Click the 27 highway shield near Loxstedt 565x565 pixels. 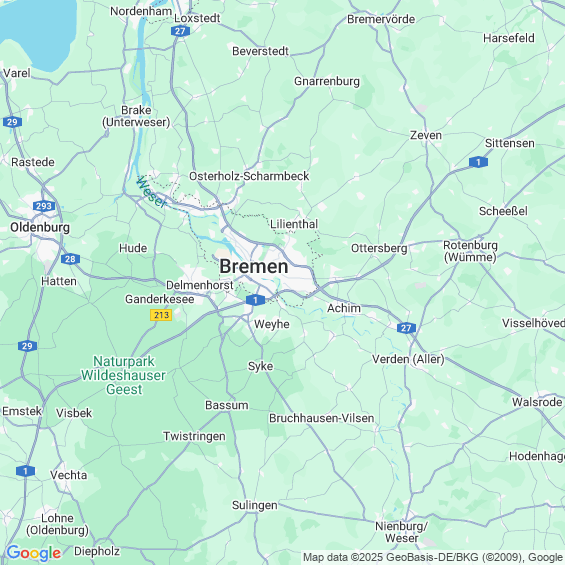[x=180, y=31]
